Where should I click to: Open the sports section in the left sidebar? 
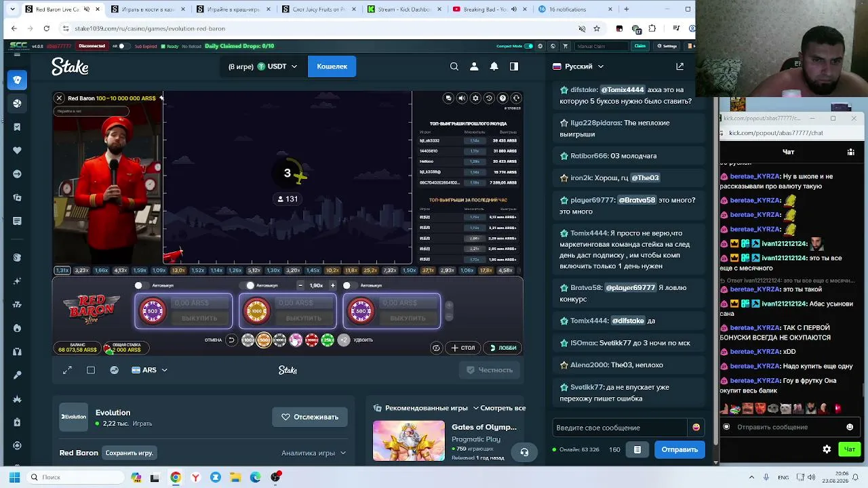(18, 103)
